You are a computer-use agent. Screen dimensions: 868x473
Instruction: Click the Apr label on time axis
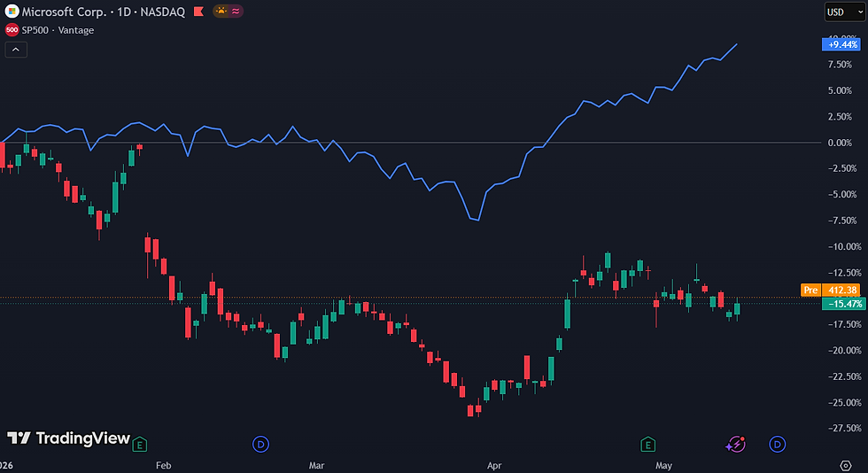point(494,465)
